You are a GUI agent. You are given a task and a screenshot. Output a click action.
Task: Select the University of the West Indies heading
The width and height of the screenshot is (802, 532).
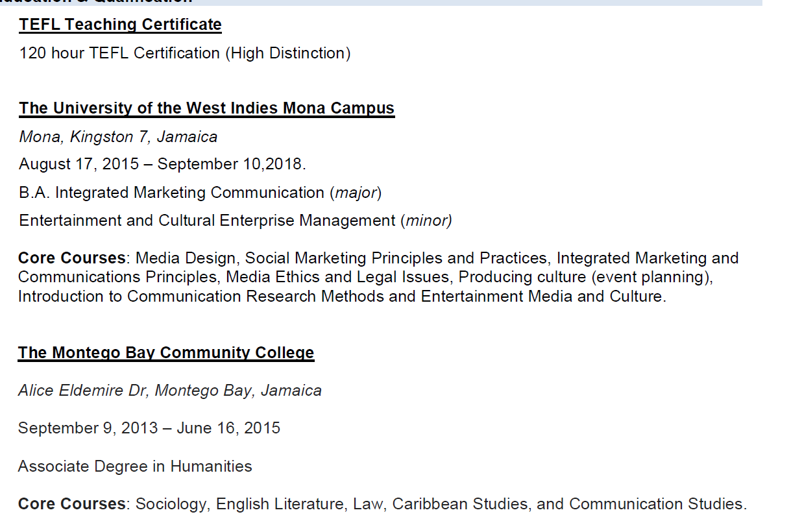pos(206,108)
